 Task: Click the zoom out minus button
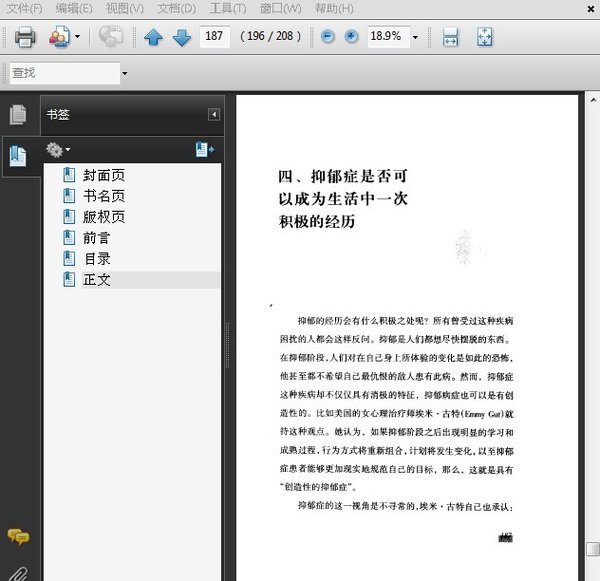[x=328, y=37]
